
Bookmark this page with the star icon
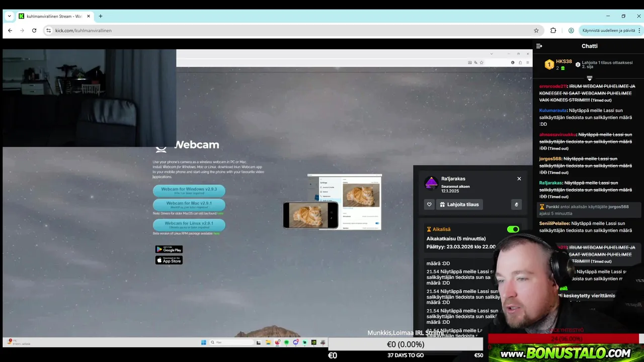pos(536,31)
